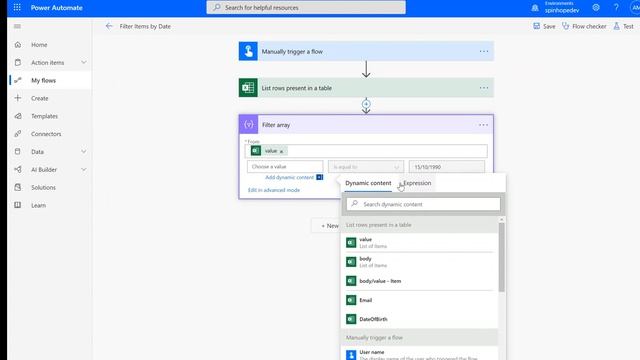This screenshot has width=640, height=360.
Task: Click the Create plus icon
Action: tap(18, 98)
